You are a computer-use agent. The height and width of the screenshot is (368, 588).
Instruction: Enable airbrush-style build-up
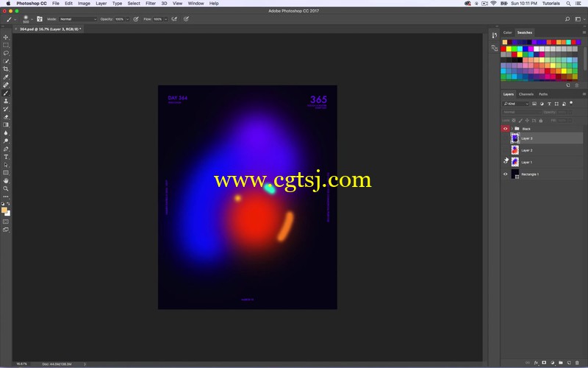[x=174, y=19]
